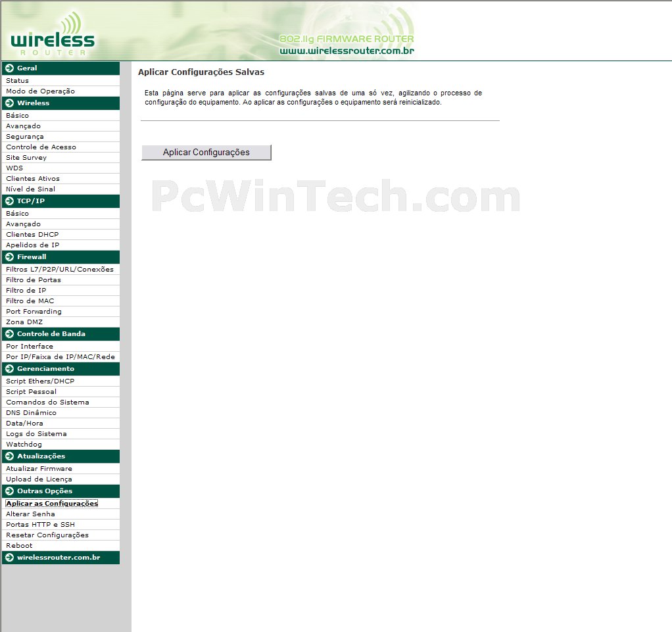Open Comandos do Sistema page
This screenshot has width=672, height=632.
47,402
